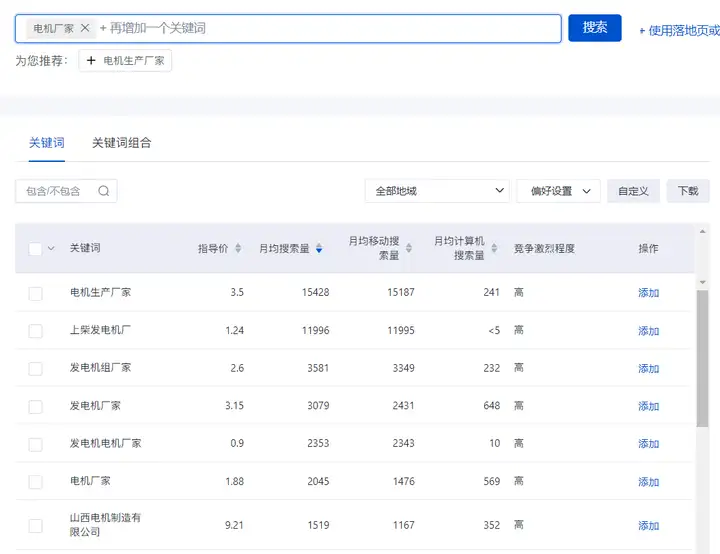The width and height of the screenshot is (720, 554).
Task: Click the 自定义 button
Action: 633,191
